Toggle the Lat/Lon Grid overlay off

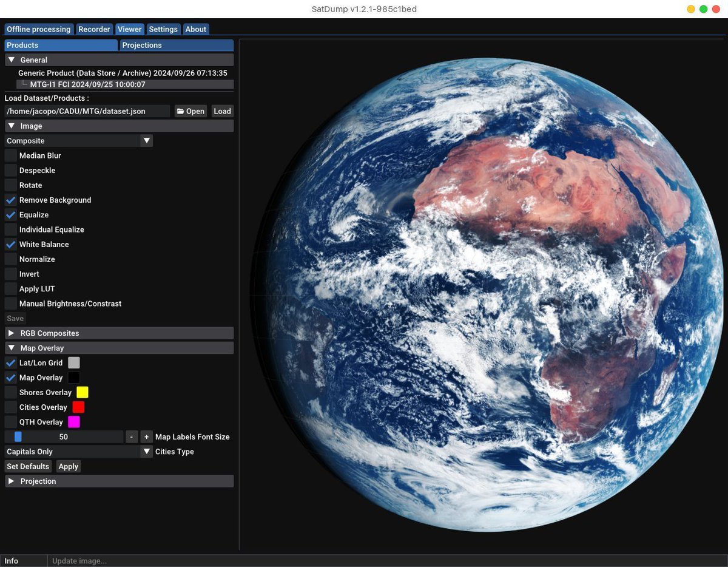click(x=11, y=363)
